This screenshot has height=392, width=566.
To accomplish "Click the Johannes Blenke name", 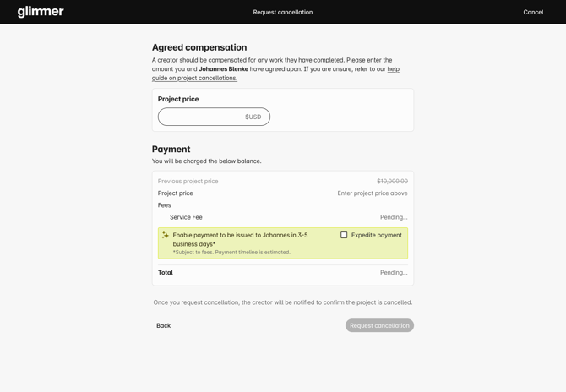I will (223, 69).
